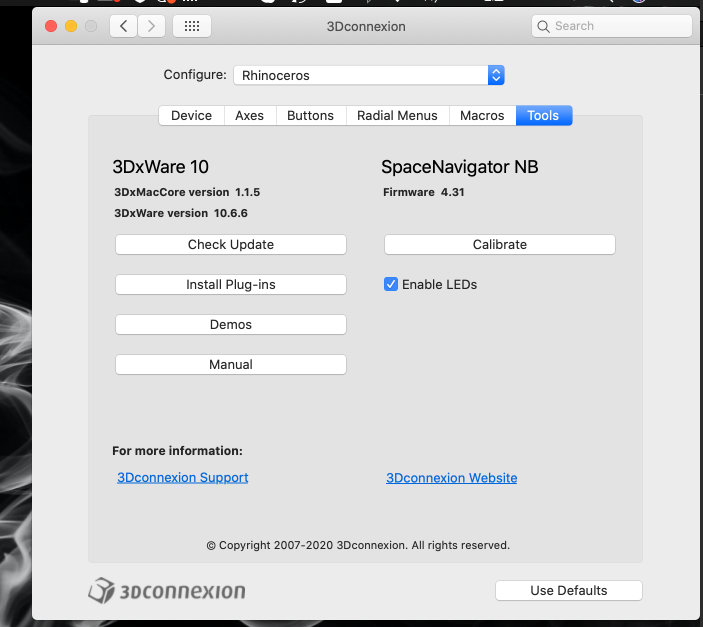Viewport: 703px width, 627px height.
Task: Click the copyright 2007-2020 notice text
Action: coord(358,545)
